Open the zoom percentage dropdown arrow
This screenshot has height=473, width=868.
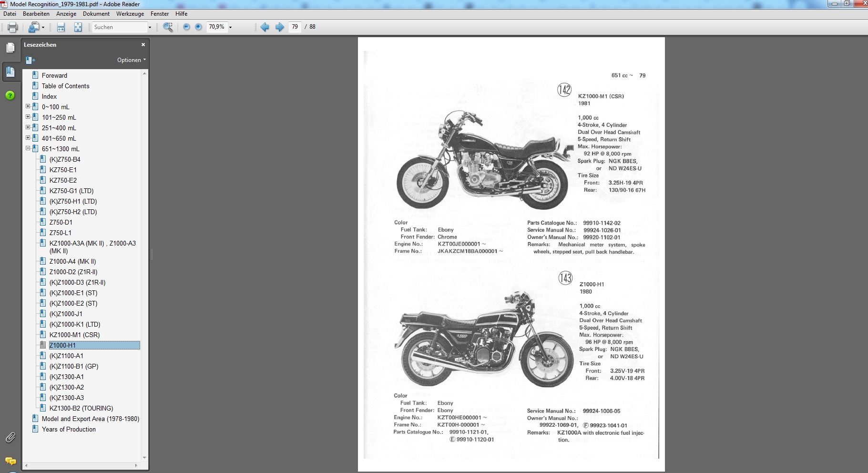[x=231, y=27]
